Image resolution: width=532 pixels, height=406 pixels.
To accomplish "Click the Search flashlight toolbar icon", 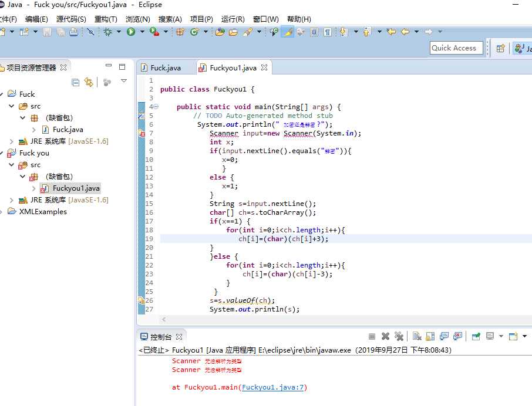I will 248,32.
